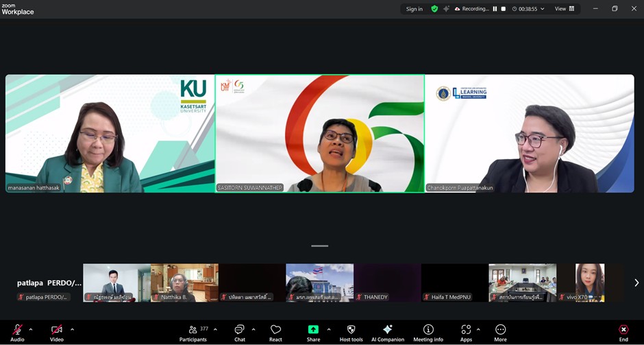The width and height of the screenshot is (644, 345).
Task: Select SASITORN SUWANNATHEP video tile
Action: click(320, 133)
